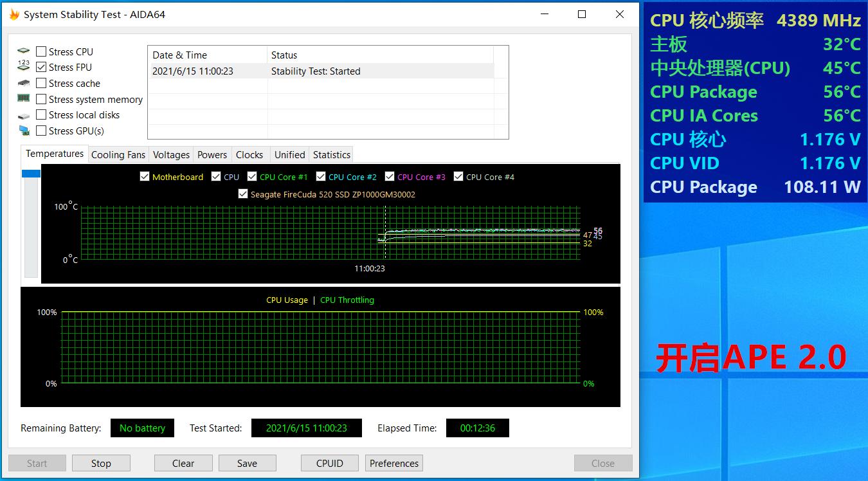Enable the Stress CPU checkbox

[x=41, y=51]
